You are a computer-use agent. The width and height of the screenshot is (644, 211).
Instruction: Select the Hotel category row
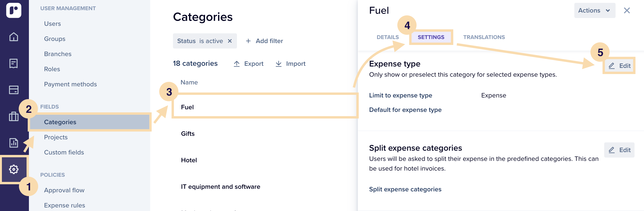265,160
